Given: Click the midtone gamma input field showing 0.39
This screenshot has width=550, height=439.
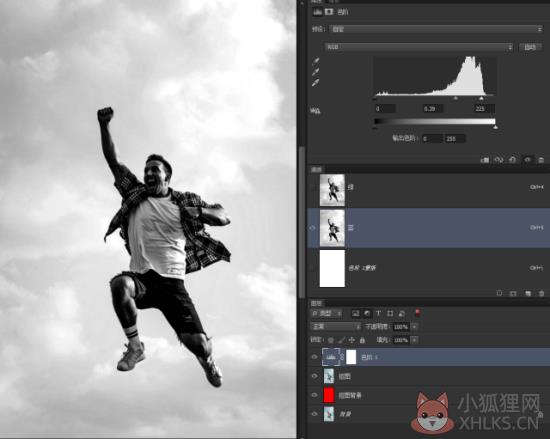Looking at the screenshot, I should pyautogui.click(x=432, y=109).
